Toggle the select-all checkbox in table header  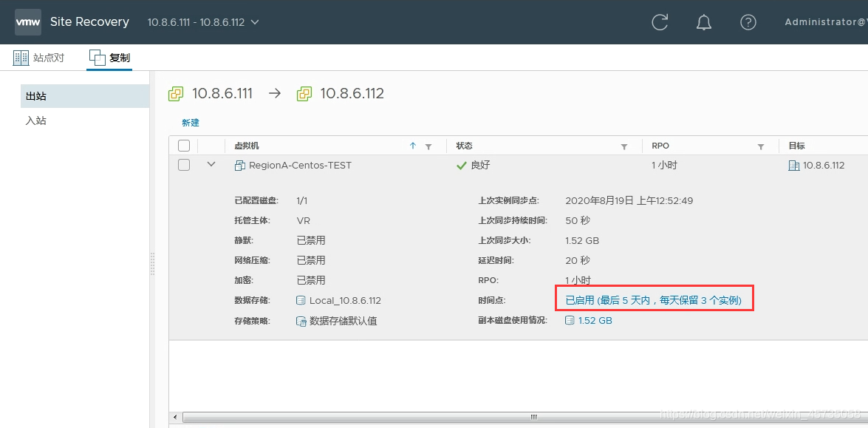(x=184, y=146)
